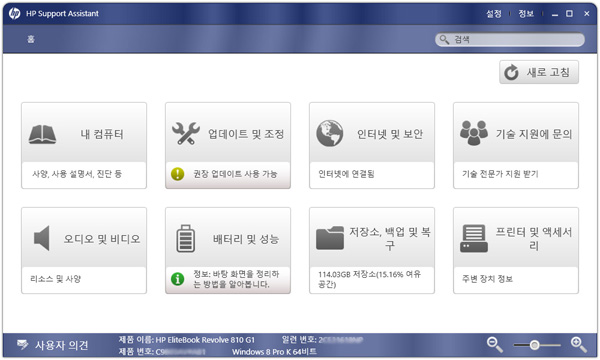600x360 pixels.
Task: Click the battery icon for 배터리 및 성능
Action: point(186,238)
